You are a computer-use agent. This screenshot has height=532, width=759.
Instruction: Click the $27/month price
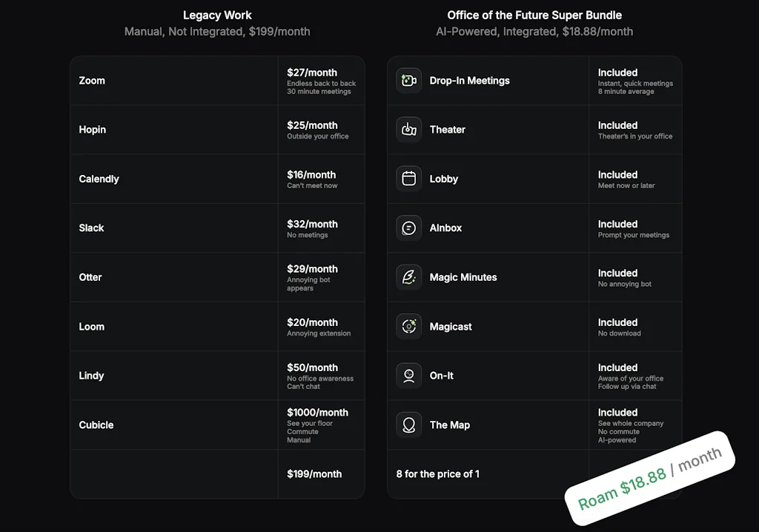(312, 73)
